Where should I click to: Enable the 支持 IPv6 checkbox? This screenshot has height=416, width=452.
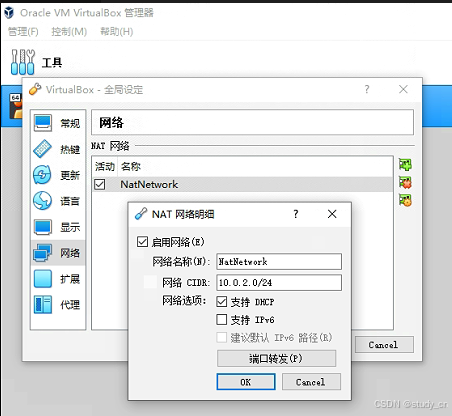pyautogui.click(x=222, y=319)
